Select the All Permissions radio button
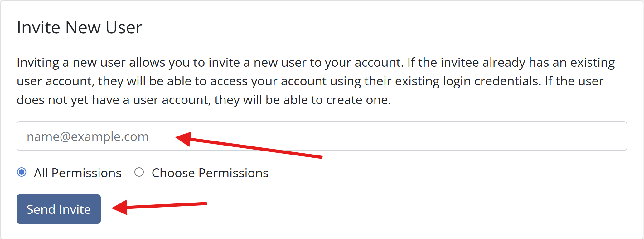This screenshot has width=644, height=239. [x=22, y=172]
